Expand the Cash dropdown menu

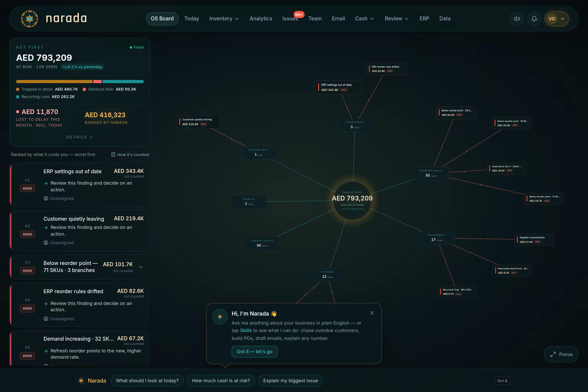coord(365,19)
